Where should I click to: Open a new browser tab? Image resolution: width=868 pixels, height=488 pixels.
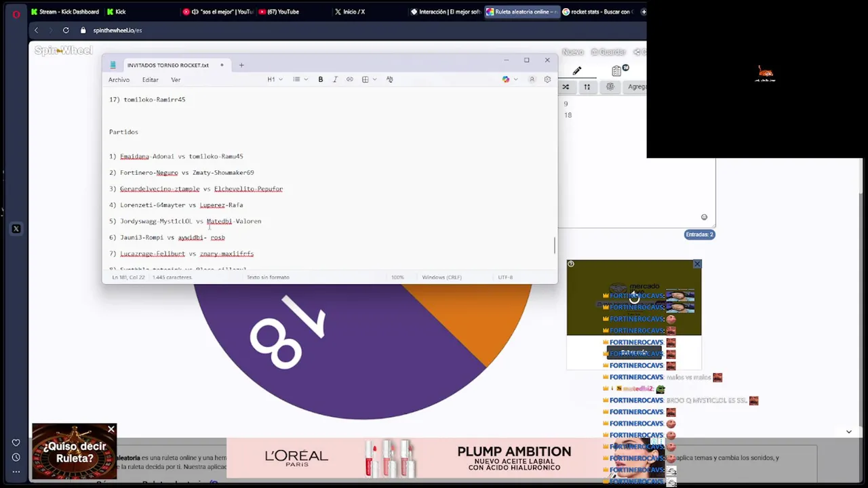coord(644,12)
